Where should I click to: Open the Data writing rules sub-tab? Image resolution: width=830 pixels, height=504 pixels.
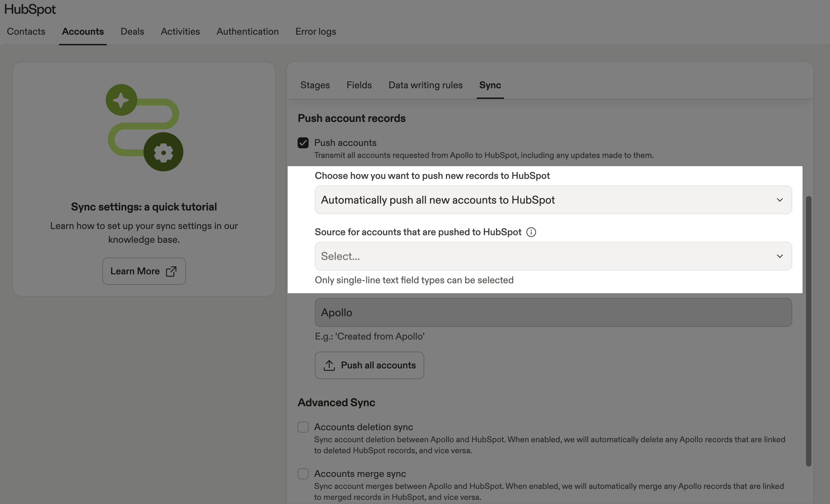[425, 85]
